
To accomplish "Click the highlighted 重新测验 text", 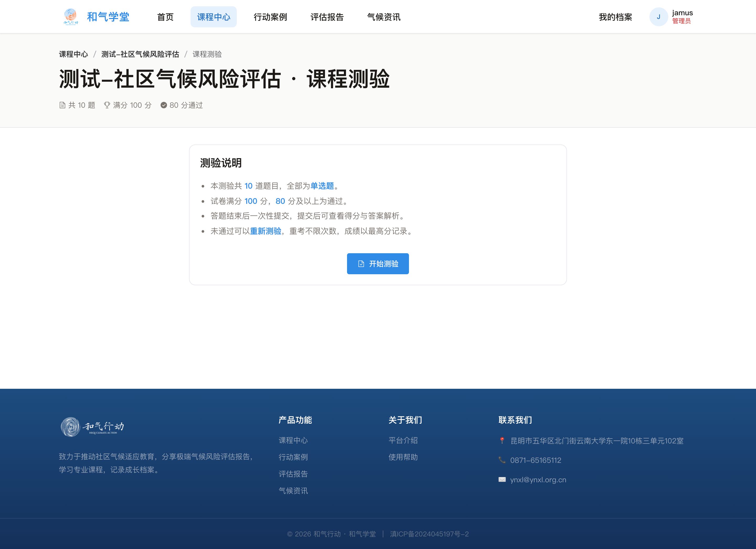I will 266,231.
